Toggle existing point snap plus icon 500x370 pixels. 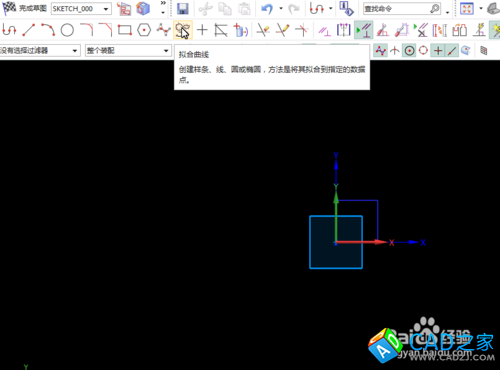pyautogui.click(x=438, y=51)
